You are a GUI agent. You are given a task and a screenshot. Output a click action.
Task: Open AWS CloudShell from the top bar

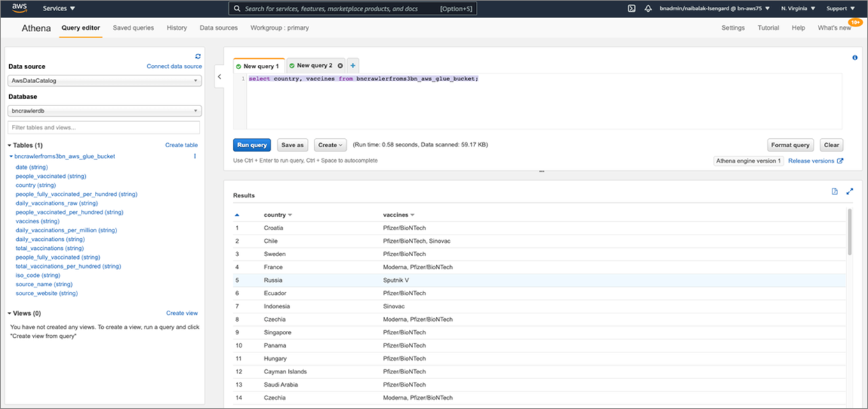[631, 8]
